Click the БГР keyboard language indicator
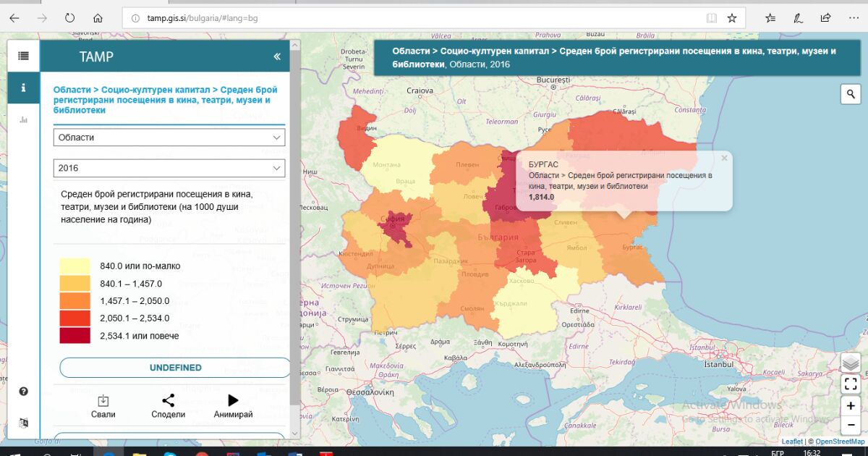The height and width of the screenshot is (456, 868). (778, 452)
